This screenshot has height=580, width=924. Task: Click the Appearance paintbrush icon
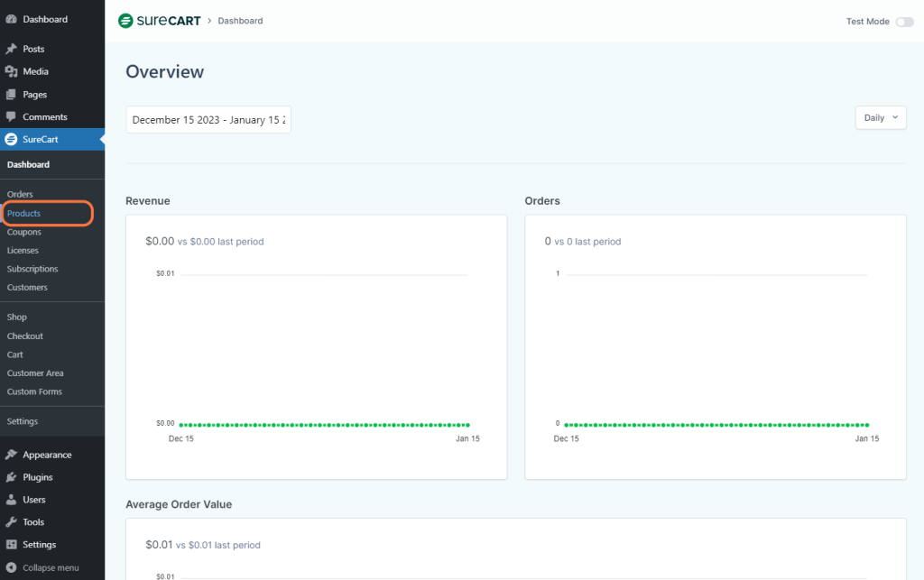tap(11, 455)
